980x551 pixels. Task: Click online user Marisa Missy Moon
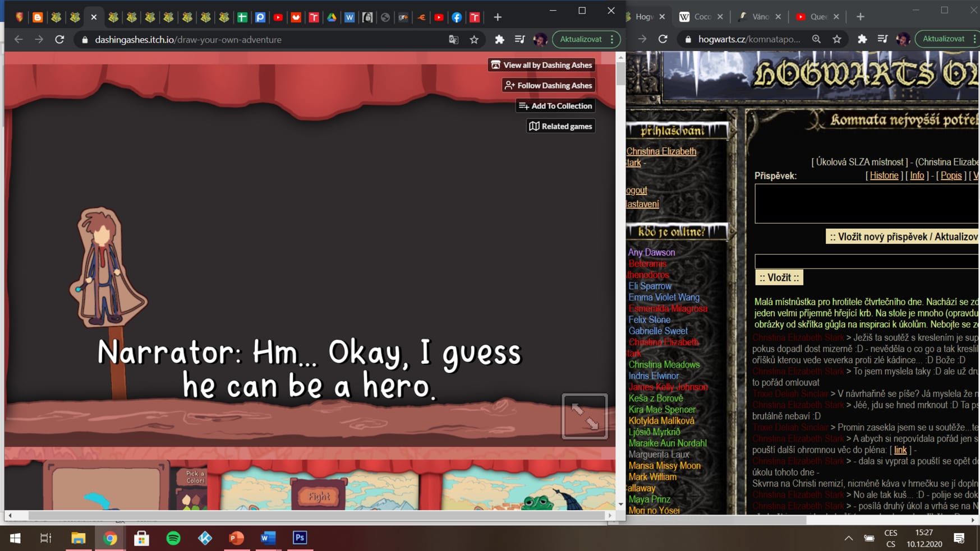pyautogui.click(x=664, y=466)
